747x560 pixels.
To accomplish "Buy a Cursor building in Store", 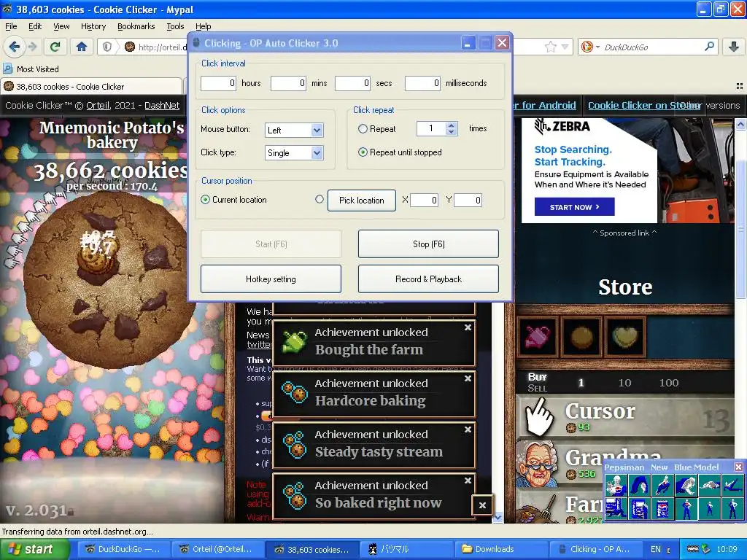I will click(625, 418).
